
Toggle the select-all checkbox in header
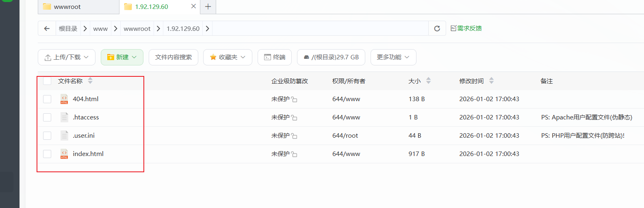click(47, 81)
